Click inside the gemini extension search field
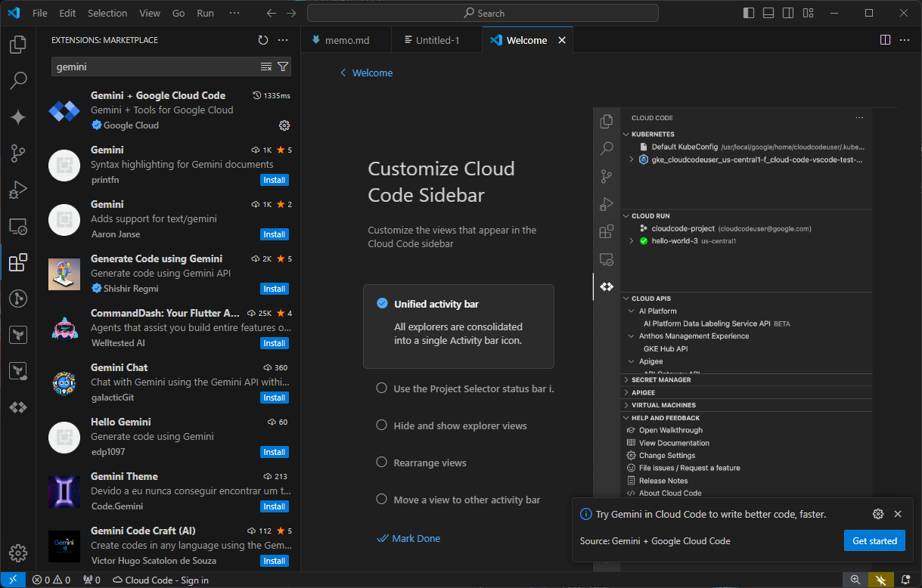 click(151, 67)
